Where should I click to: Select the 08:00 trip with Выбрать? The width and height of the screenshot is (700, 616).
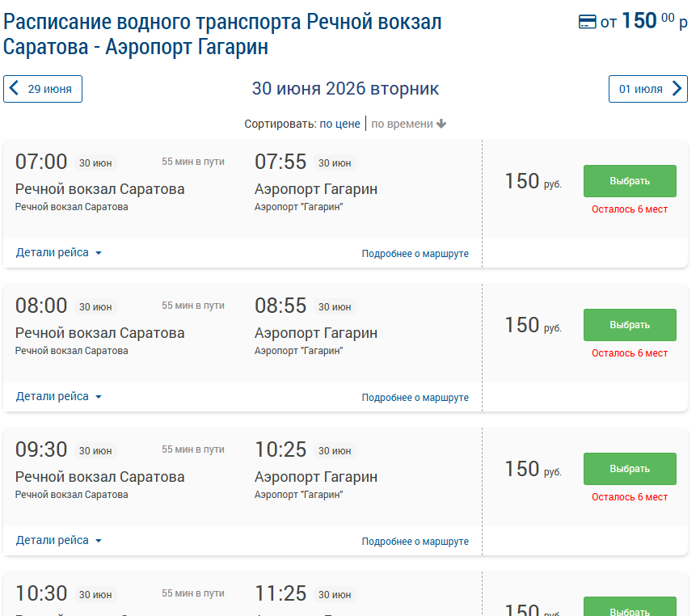[x=630, y=324]
